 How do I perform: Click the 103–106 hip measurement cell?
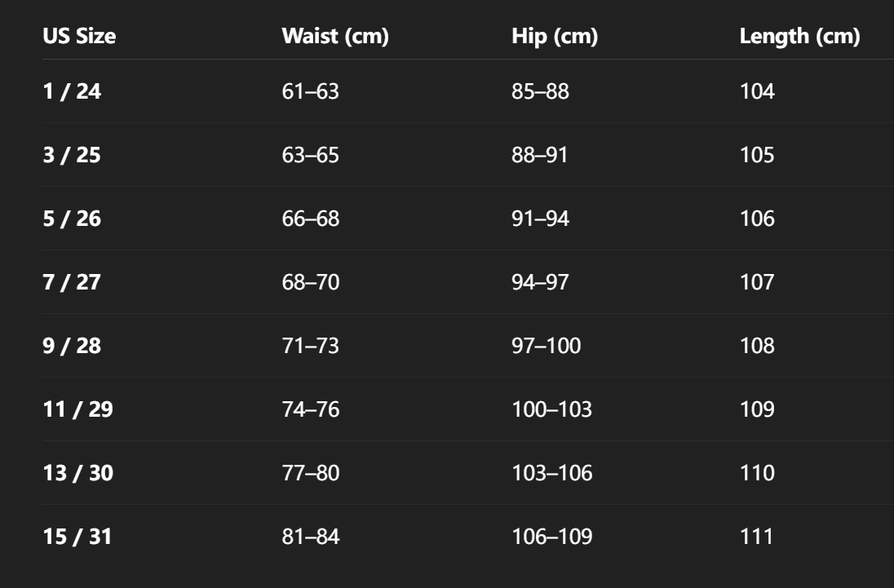[551, 473]
